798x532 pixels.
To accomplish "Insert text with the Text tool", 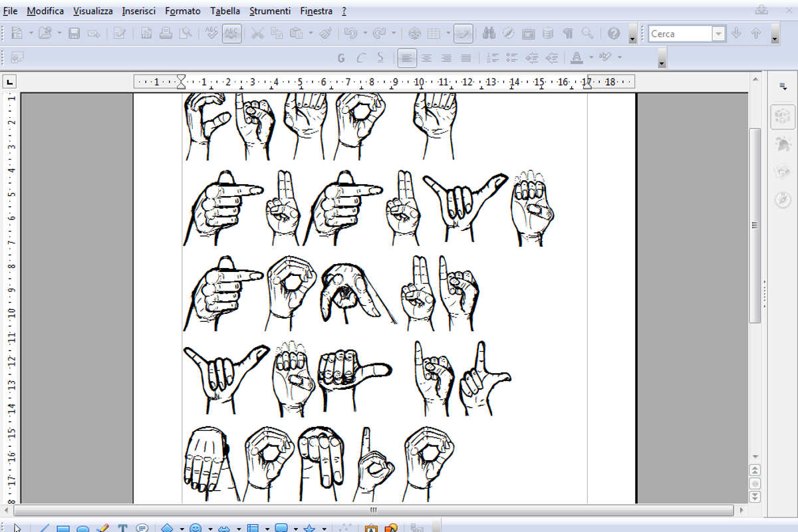I will click(x=123, y=527).
